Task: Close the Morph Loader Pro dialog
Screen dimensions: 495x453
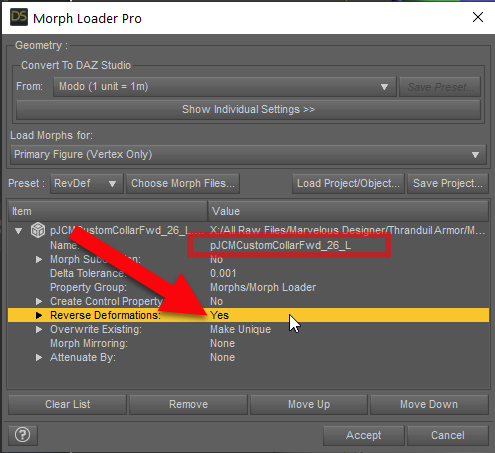Action: (478, 17)
